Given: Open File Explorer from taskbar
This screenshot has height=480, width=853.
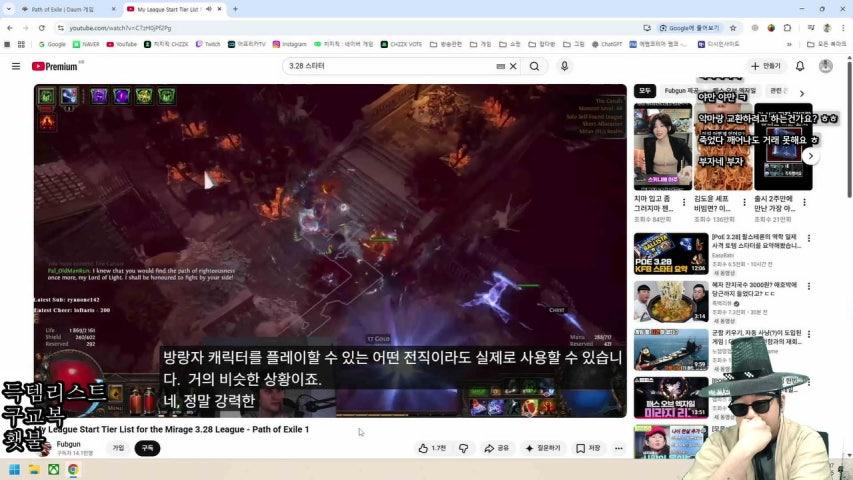Looking at the screenshot, I should pos(34,469).
